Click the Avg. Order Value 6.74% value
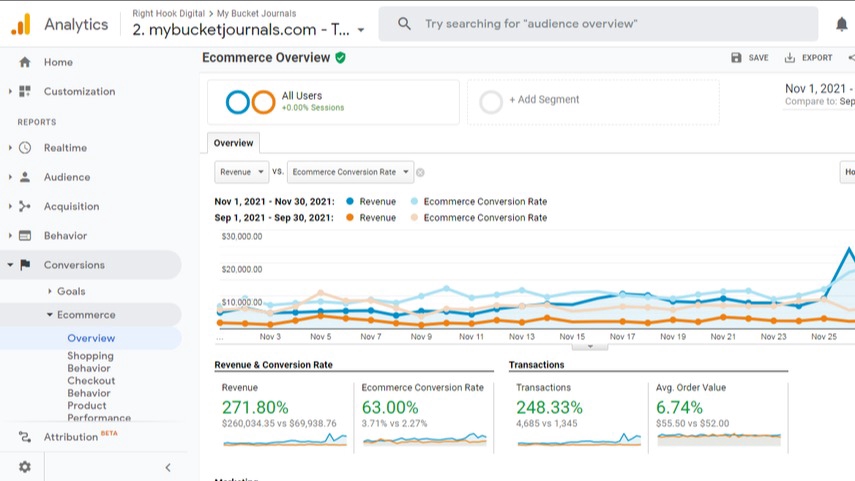Screen dimensions: 855x481 [x=679, y=407]
